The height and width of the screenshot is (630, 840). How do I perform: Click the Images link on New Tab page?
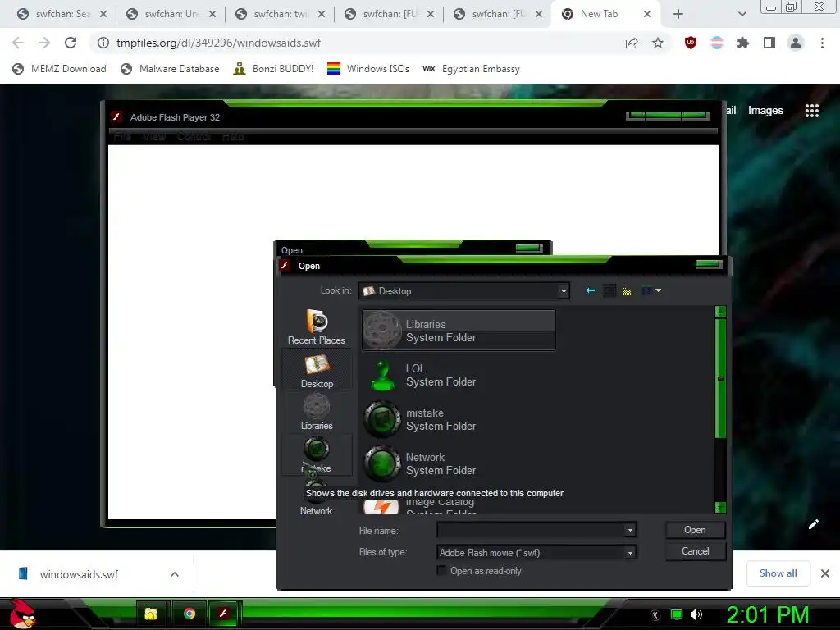tap(765, 111)
